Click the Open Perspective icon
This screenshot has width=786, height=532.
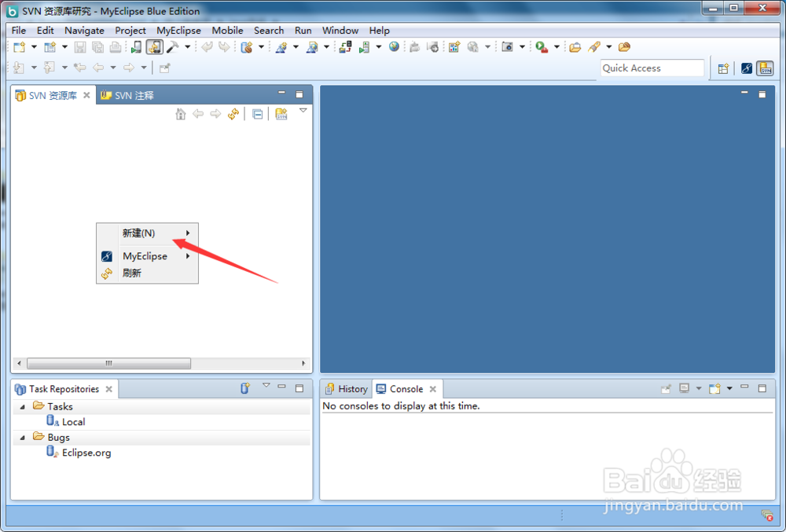[723, 68]
